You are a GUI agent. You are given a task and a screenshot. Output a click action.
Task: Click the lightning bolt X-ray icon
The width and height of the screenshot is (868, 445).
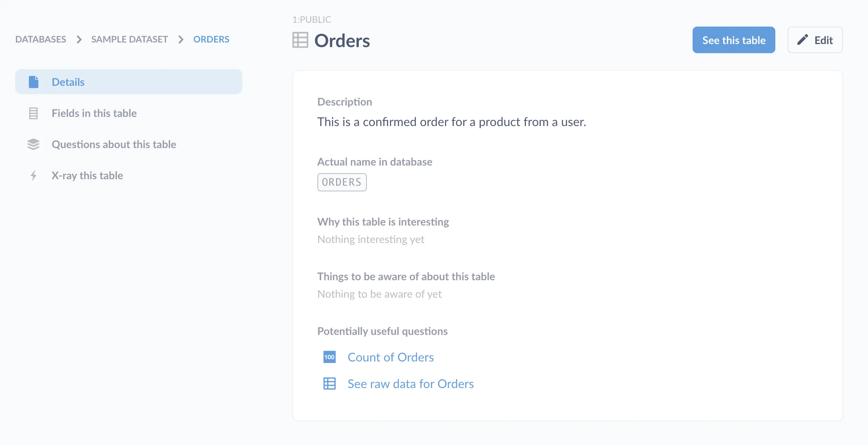tap(34, 175)
